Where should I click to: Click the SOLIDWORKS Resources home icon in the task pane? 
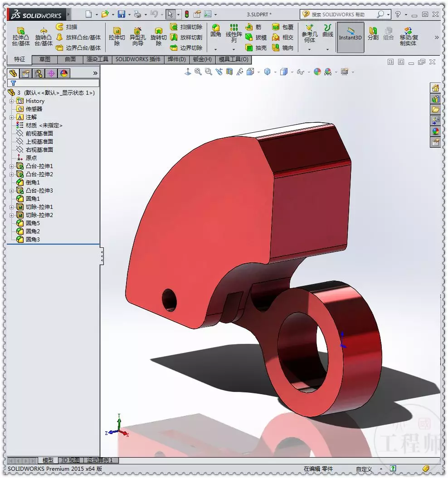435,88
